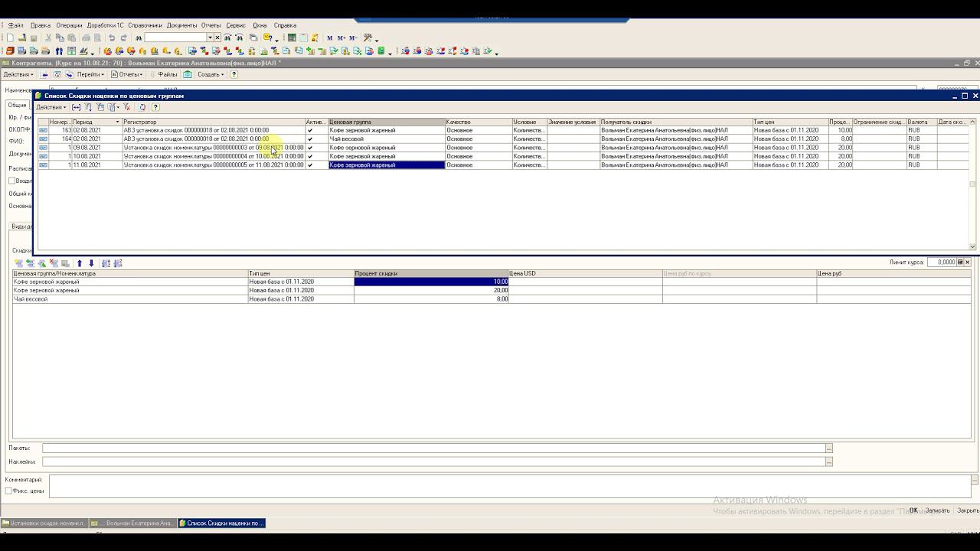Screen dimensions: 980x551
Task: Click the OK button at bottom right
Action: point(913,510)
